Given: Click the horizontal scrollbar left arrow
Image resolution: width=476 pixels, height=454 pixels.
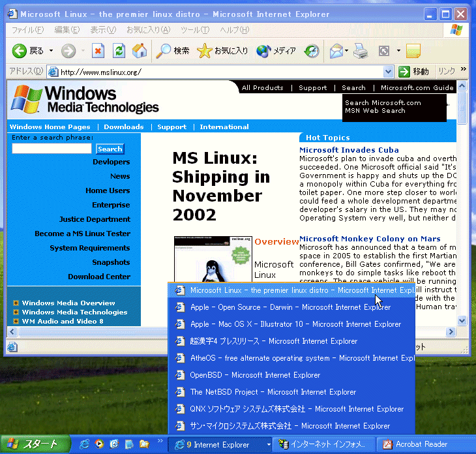Looking at the screenshot, I should point(12,331).
